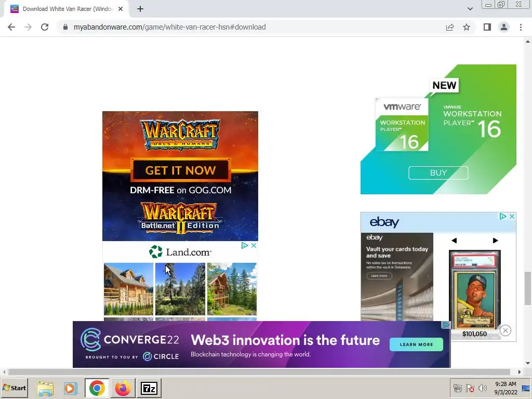Open the Action Center flag icon
Screen dimensions: 532x399
click(x=470, y=388)
